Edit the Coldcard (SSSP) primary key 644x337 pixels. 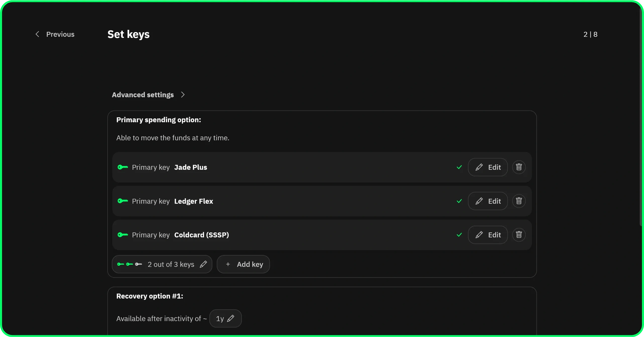(488, 235)
